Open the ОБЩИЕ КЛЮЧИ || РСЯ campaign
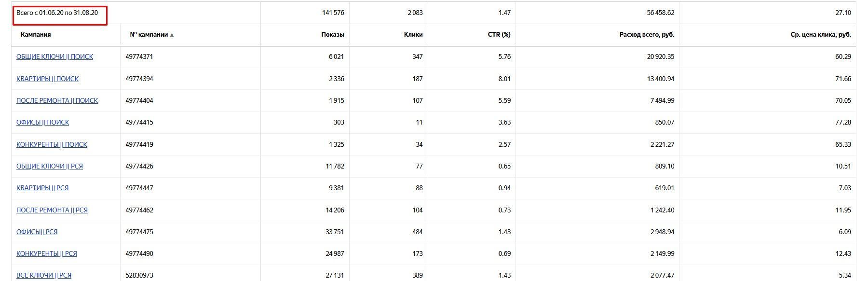868x281 pixels. 50,166
